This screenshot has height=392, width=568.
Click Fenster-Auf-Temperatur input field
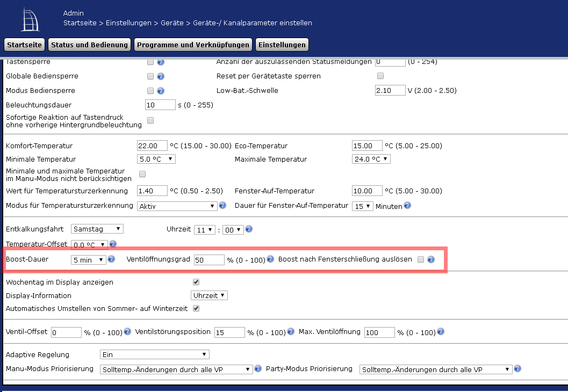[x=368, y=191]
